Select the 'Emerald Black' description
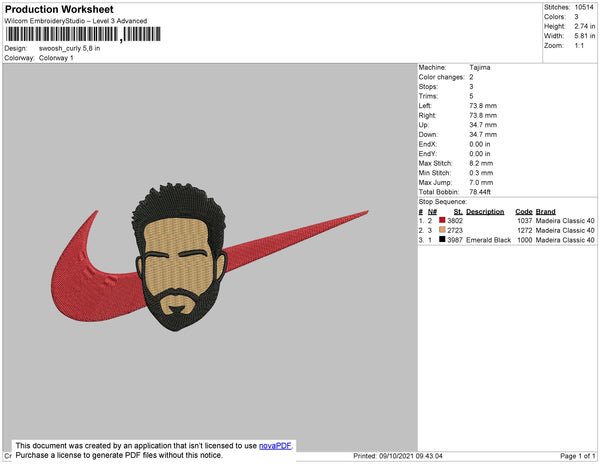The width and height of the screenshot is (600, 464). [488, 240]
